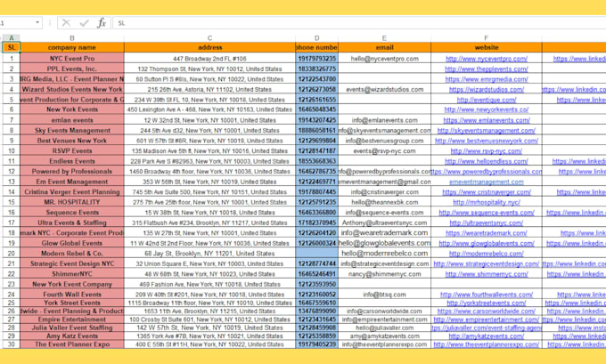Select row 30 header number
Screen dimensions: 606x364
12,344
